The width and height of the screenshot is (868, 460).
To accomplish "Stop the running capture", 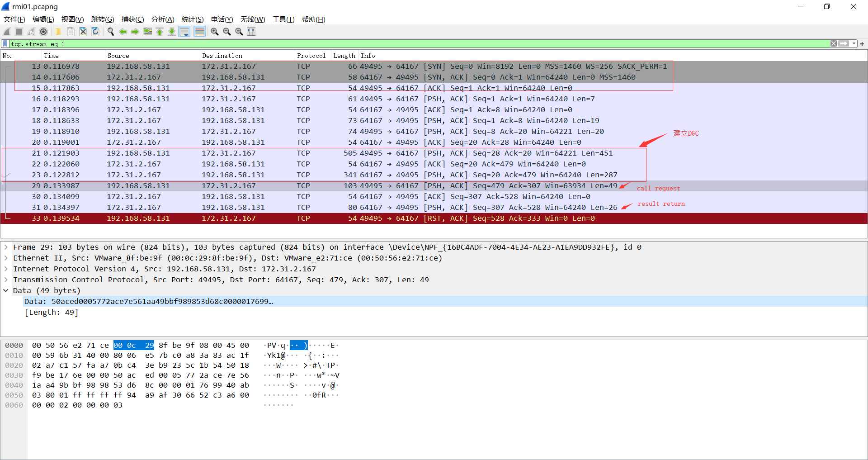I will coord(19,32).
